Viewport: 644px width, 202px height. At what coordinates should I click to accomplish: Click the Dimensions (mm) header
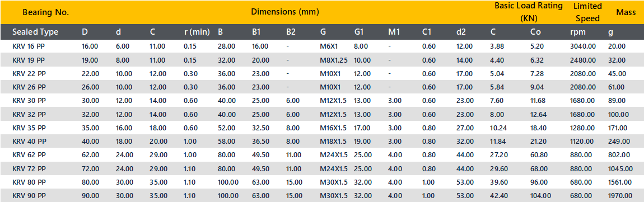pos(285,12)
